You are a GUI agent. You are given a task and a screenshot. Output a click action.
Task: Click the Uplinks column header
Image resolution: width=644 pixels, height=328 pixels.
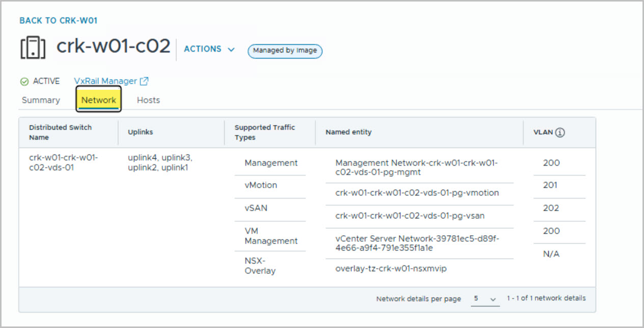(140, 132)
